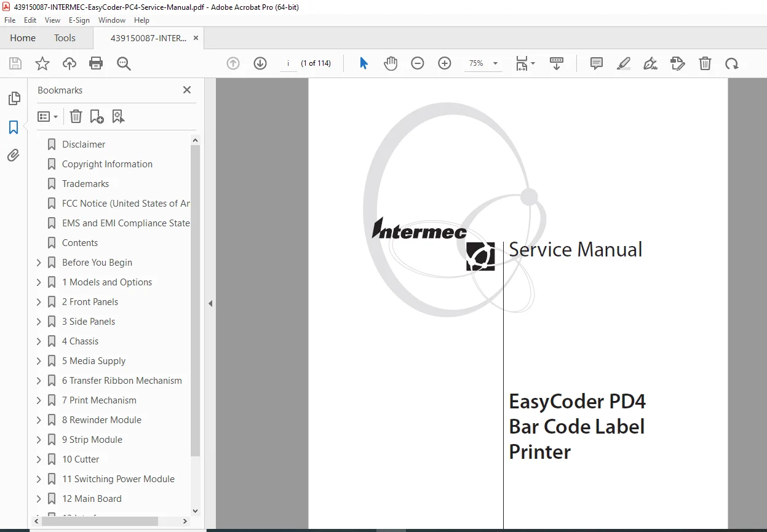Open Disclaimer bookmark

coord(84,145)
